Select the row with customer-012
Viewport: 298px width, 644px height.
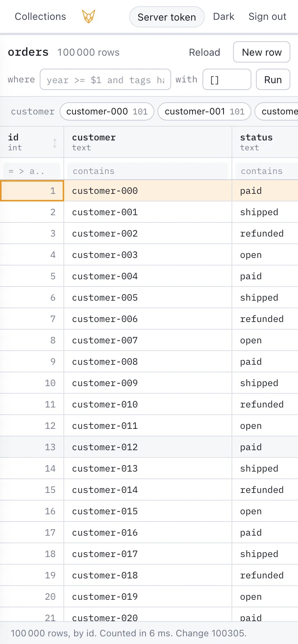pyautogui.click(x=149, y=447)
